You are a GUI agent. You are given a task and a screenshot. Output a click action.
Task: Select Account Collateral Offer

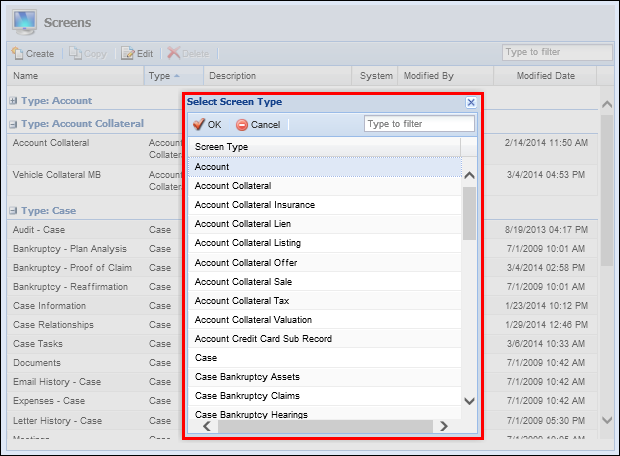pyautogui.click(x=325, y=263)
